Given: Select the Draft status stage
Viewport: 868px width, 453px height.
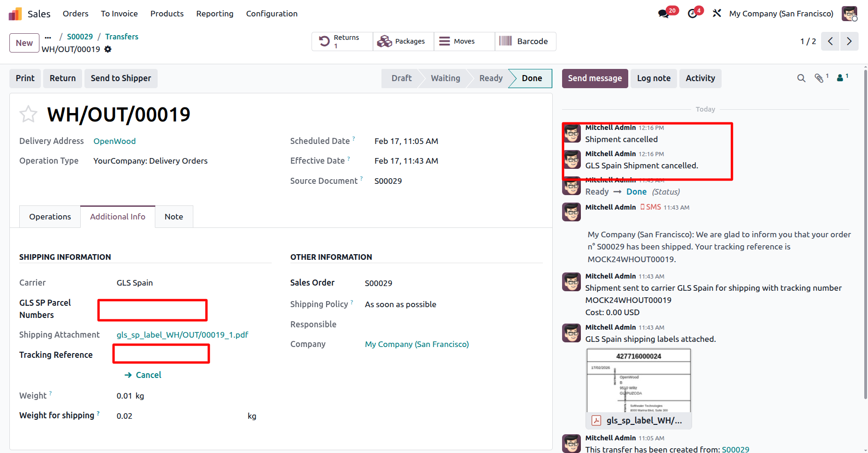Looking at the screenshot, I should 402,78.
